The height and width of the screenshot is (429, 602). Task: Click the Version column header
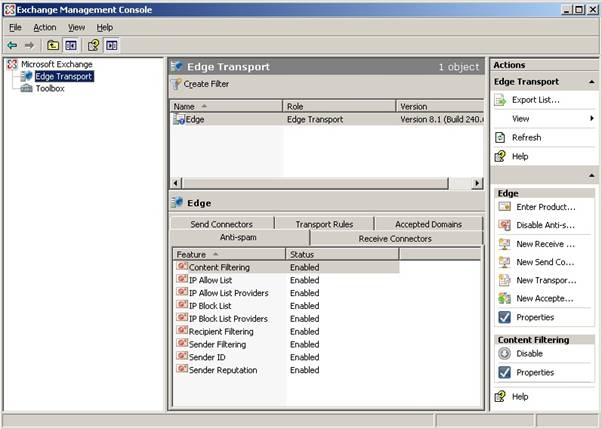(x=440, y=106)
